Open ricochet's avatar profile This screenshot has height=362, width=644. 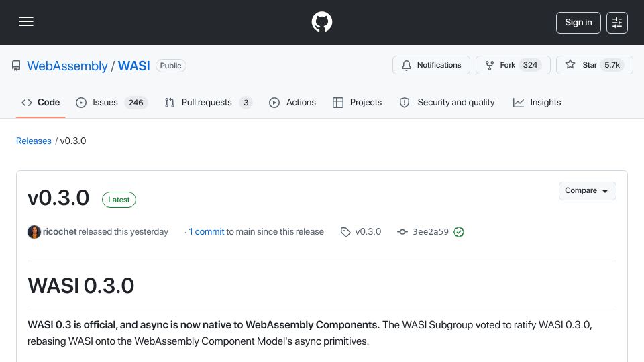(34, 232)
